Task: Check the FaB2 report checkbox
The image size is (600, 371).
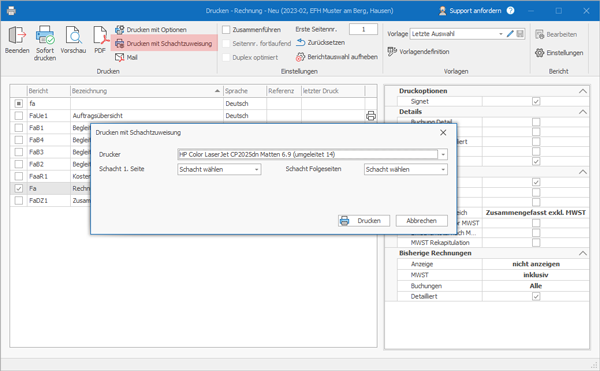Action: (x=18, y=164)
